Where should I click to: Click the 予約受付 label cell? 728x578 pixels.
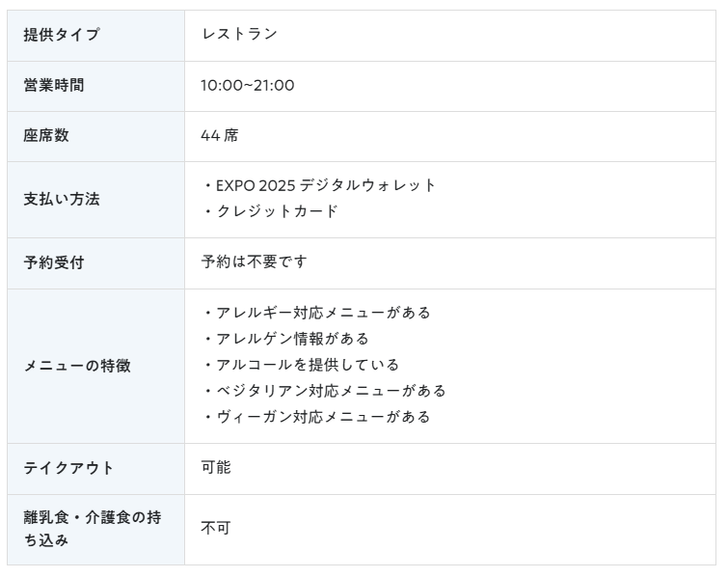[95, 263]
